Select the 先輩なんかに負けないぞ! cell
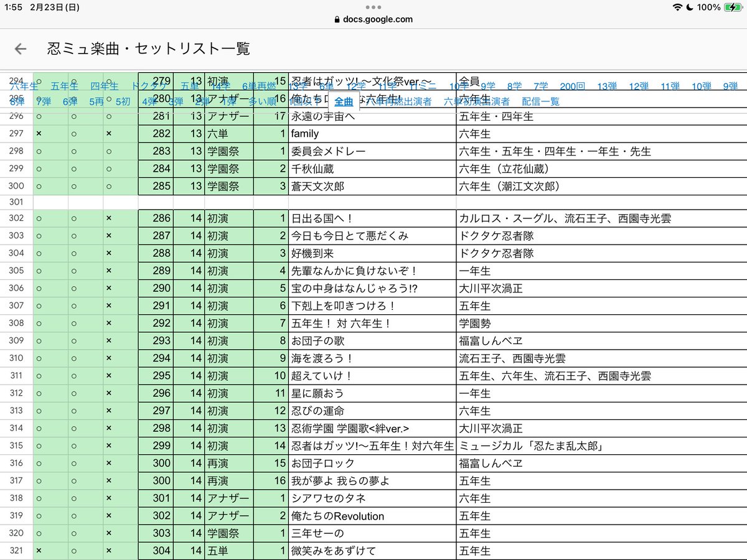This screenshot has width=747, height=560. (x=372, y=271)
